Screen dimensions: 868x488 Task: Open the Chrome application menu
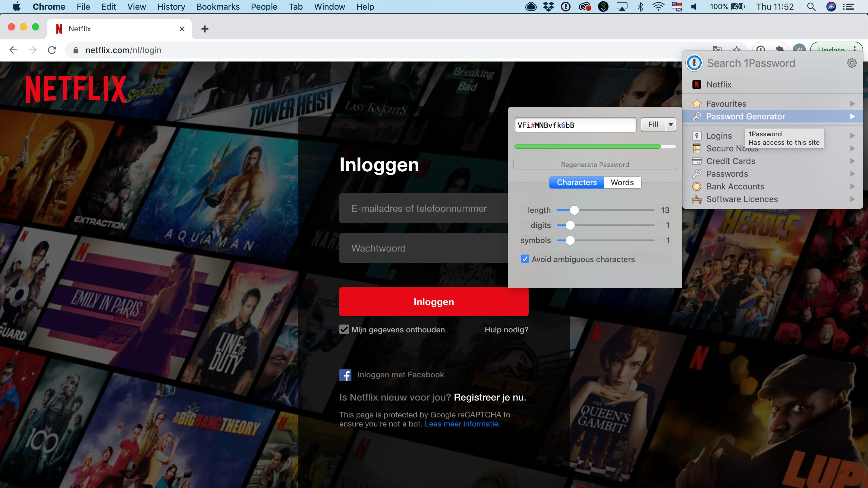click(49, 7)
